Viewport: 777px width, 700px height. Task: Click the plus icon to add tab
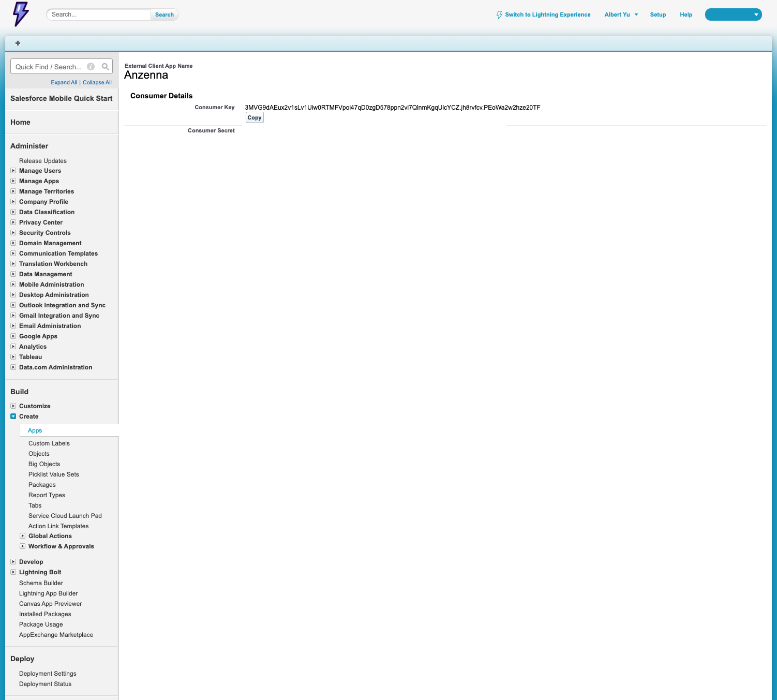[x=18, y=43]
